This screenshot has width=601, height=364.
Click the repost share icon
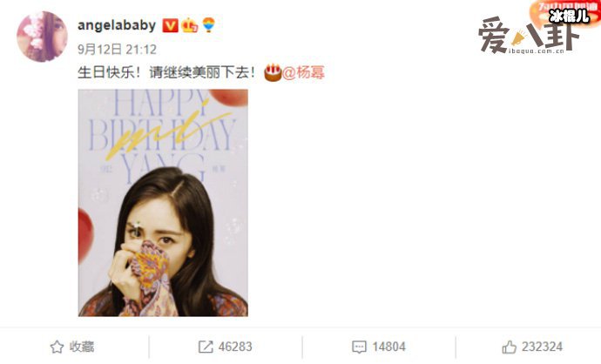coord(206,347)
